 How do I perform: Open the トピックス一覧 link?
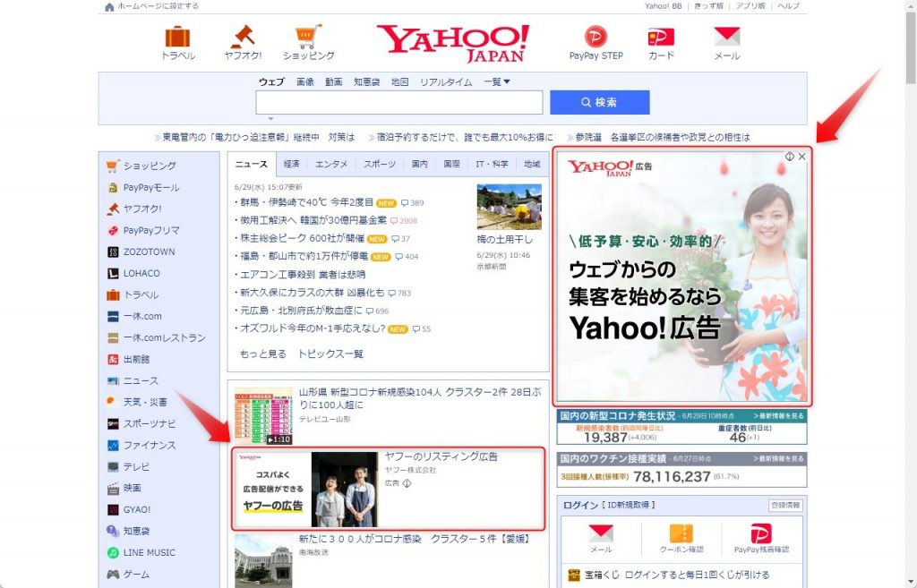click(x=330, y=354)
